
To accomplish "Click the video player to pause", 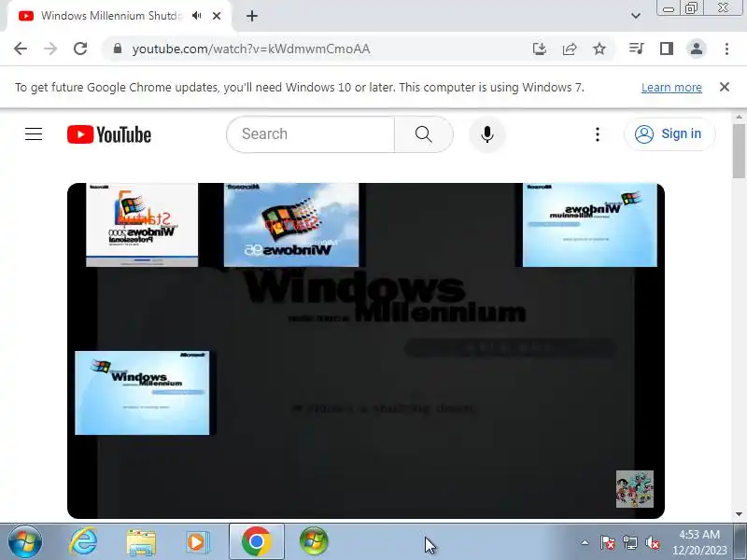I will pyautogui.click(x=366, y=351).
